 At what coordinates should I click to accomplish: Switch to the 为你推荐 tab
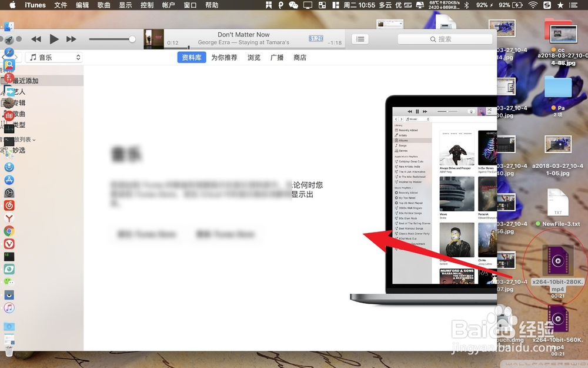pos(224,58)
